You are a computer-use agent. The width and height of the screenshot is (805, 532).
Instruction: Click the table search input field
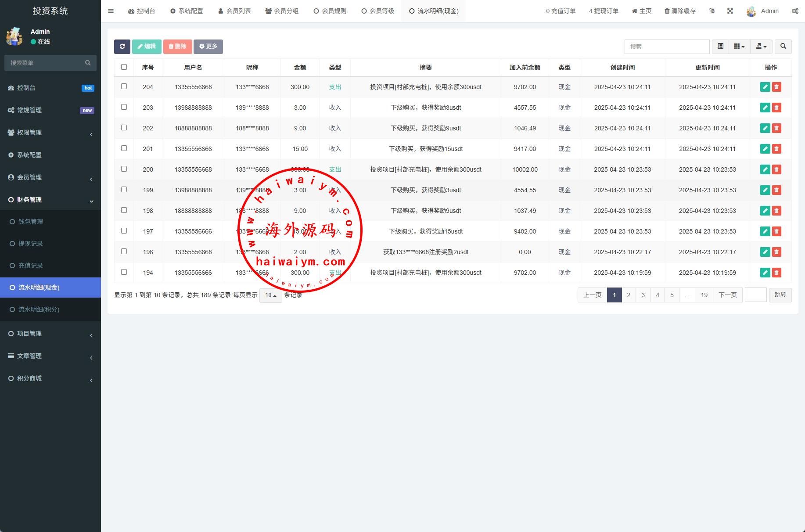tap(666, 47)
